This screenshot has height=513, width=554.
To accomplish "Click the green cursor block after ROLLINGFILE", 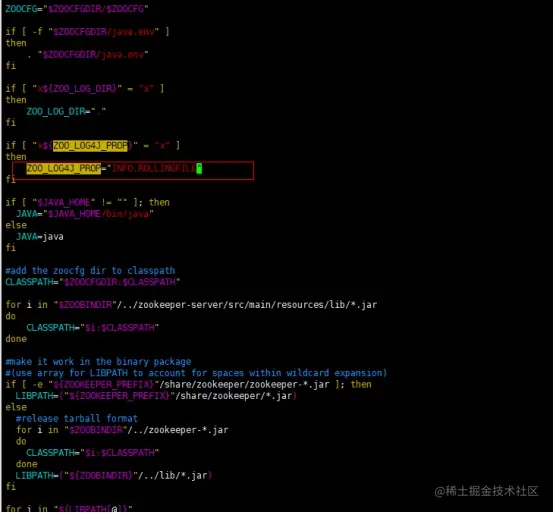I will pos(199,169).
